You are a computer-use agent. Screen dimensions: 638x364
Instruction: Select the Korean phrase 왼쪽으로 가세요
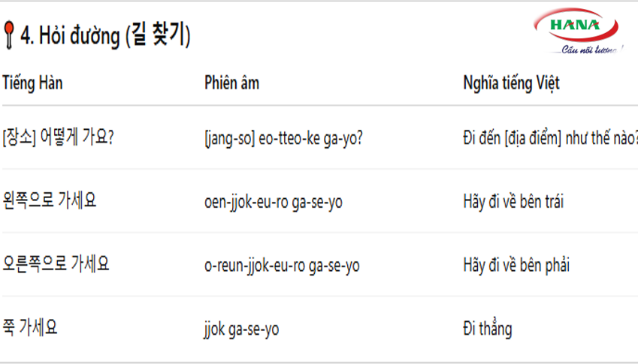(50, 200)
